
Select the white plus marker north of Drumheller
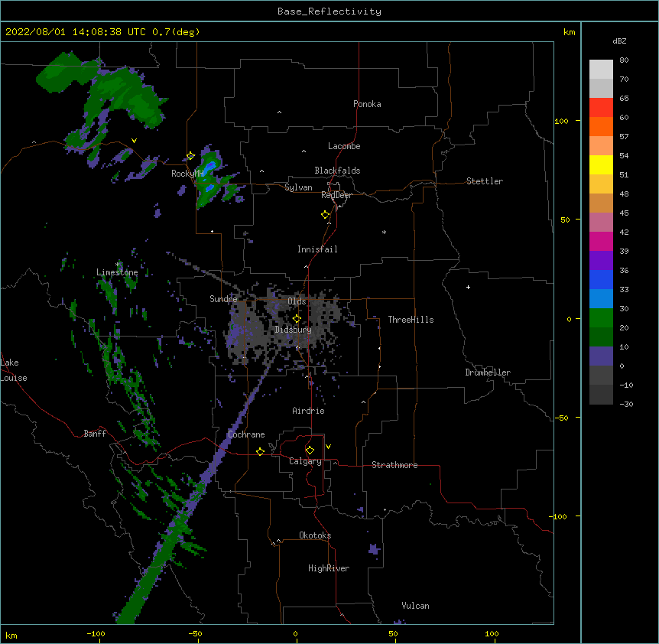coord(468,287)
